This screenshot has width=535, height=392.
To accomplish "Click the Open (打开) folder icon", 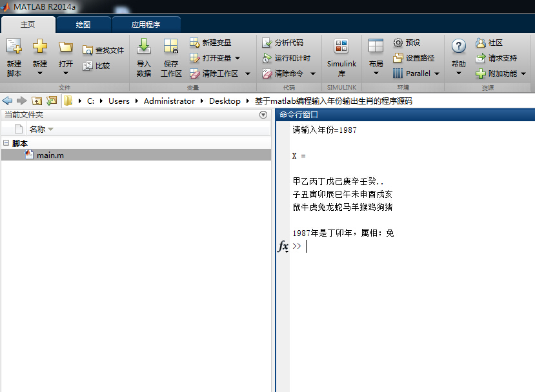I will (x=66, y=46).
